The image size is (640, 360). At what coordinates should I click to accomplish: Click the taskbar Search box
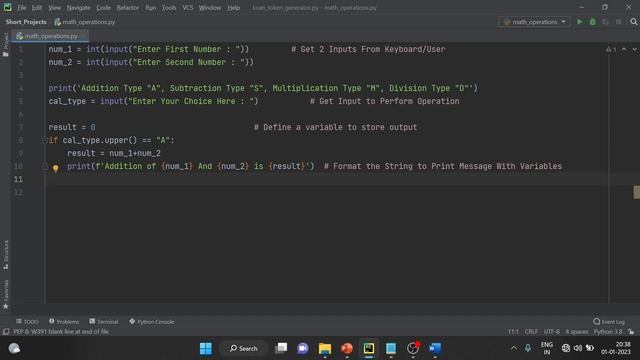click(x=243, y=348)
